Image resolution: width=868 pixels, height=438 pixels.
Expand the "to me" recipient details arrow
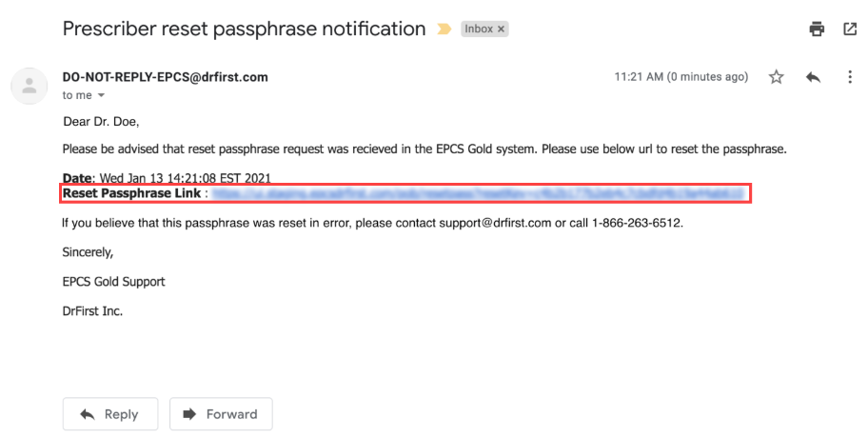[101, 96]
